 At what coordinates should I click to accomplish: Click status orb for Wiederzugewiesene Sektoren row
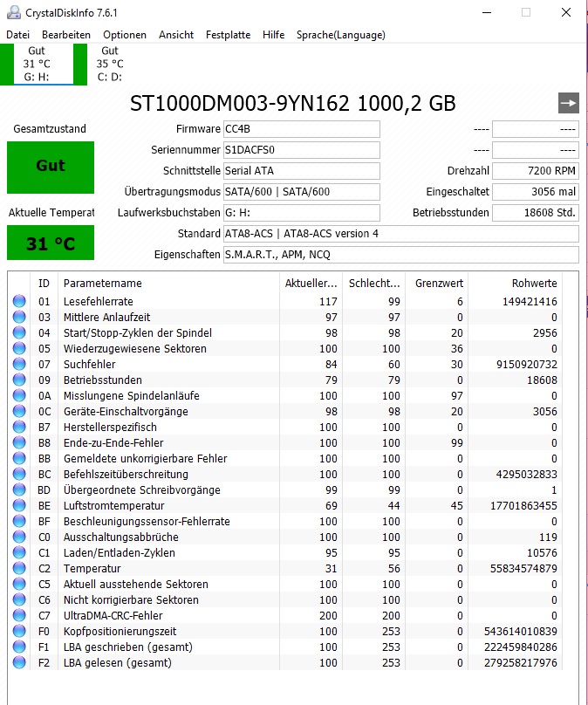coord(19,348)
